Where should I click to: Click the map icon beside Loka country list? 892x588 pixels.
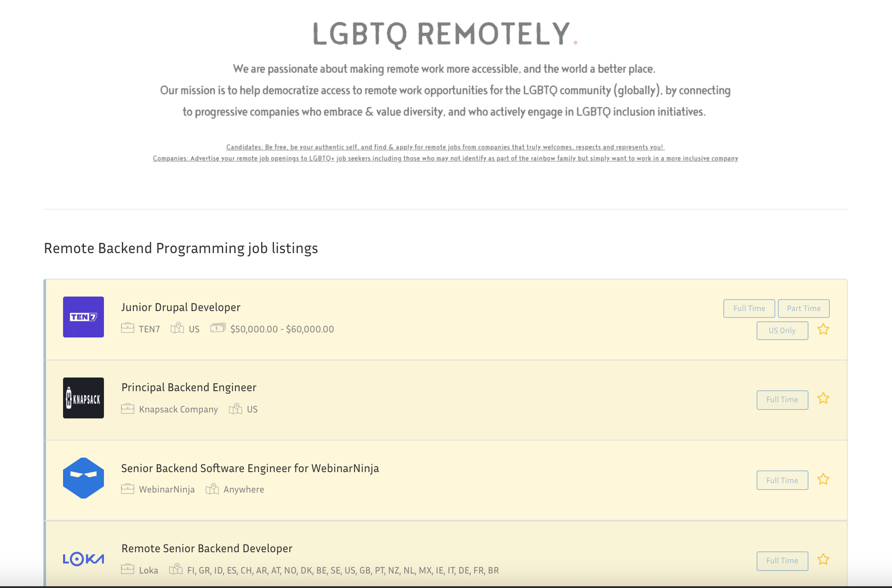pyautogui.click(x=176, y=569)
